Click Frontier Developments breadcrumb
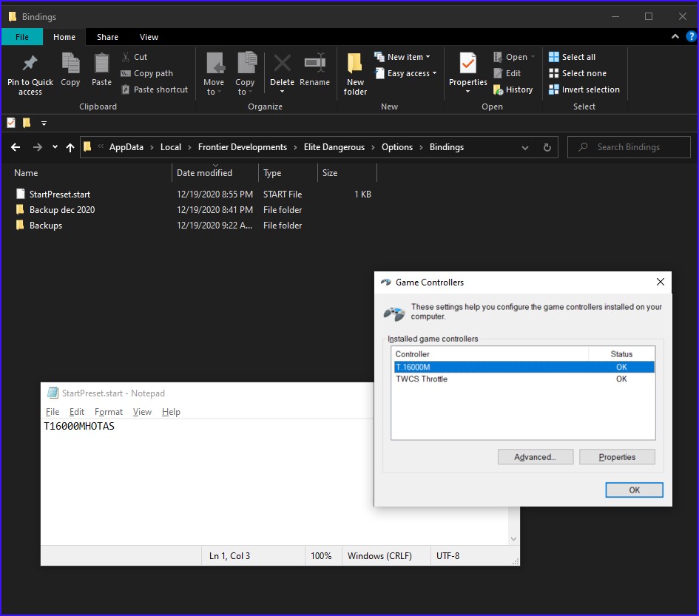 [243, 147]
